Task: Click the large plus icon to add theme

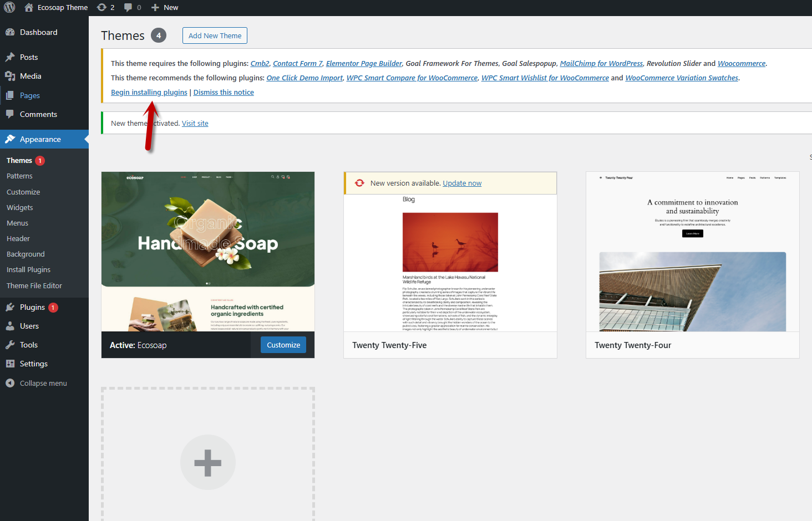Action: (208, 462)
